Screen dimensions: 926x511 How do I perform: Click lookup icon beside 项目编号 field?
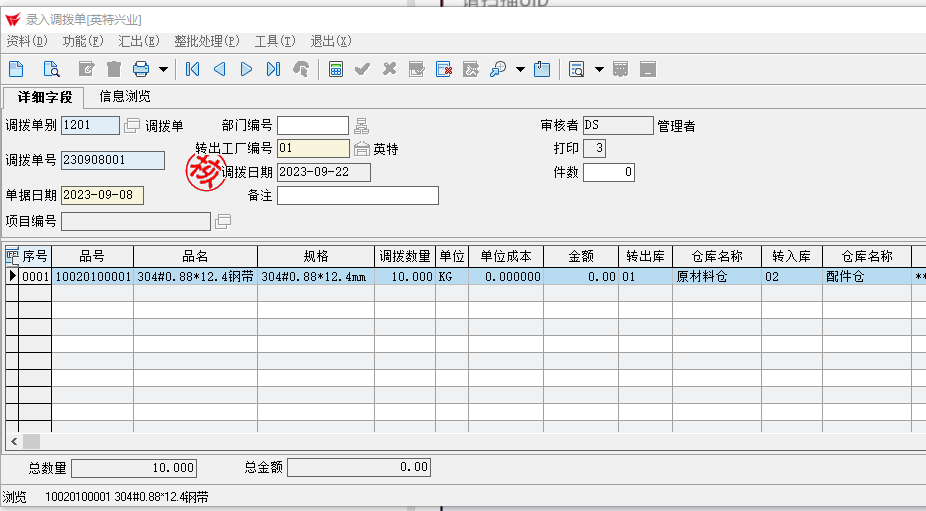pos(223,221)
